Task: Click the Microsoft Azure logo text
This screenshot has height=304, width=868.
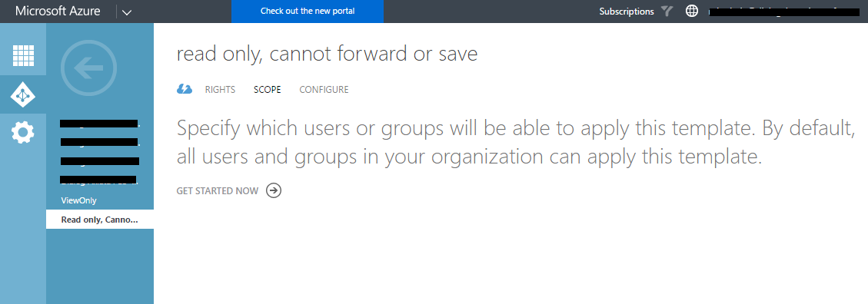Action: tap(58, 11)
